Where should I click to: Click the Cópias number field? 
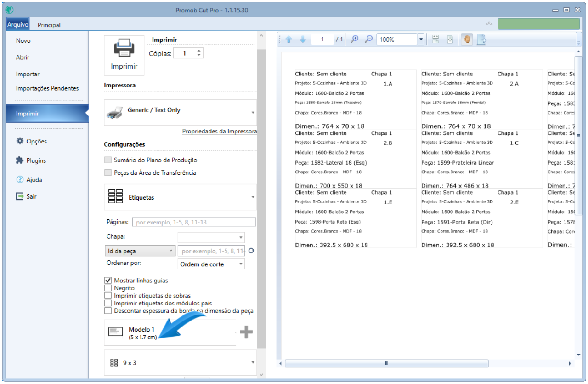tap(185, 53)
